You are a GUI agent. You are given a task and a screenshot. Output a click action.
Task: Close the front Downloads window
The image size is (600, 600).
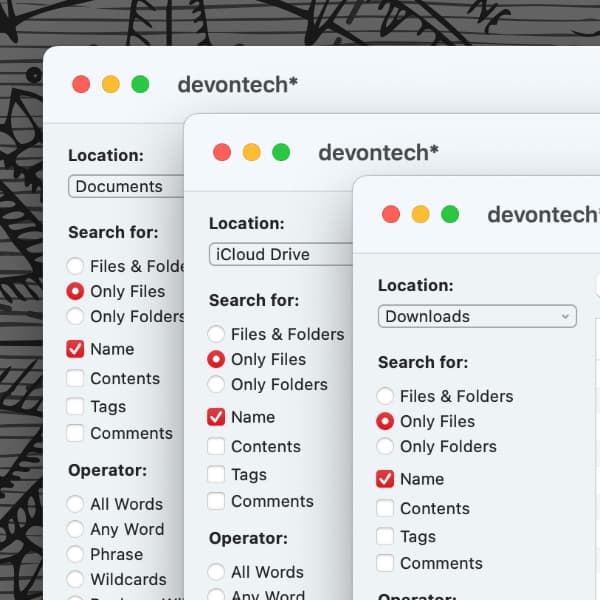pos(391,214)
